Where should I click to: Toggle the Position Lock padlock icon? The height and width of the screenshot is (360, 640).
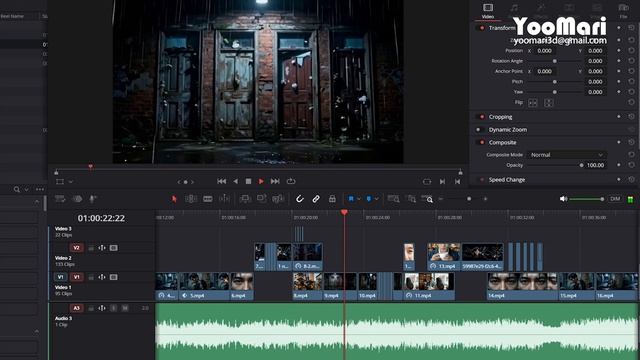[332, 199]
